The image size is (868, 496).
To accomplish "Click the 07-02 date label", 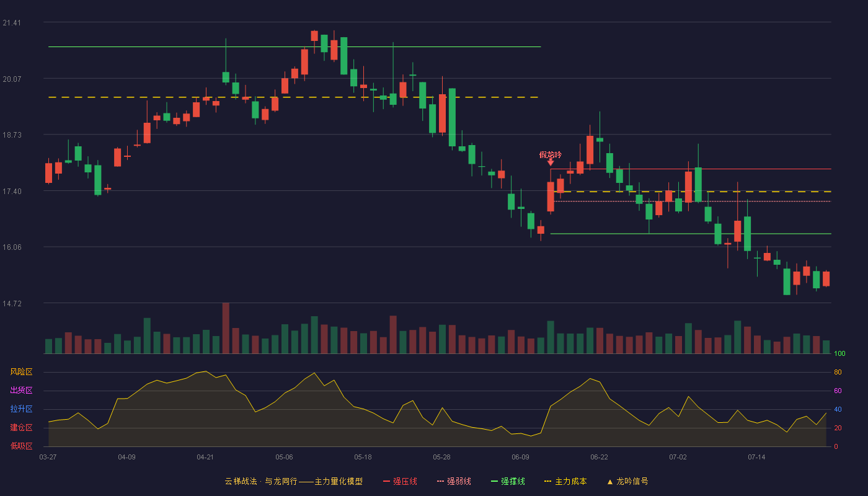I will tap(678, 457).
